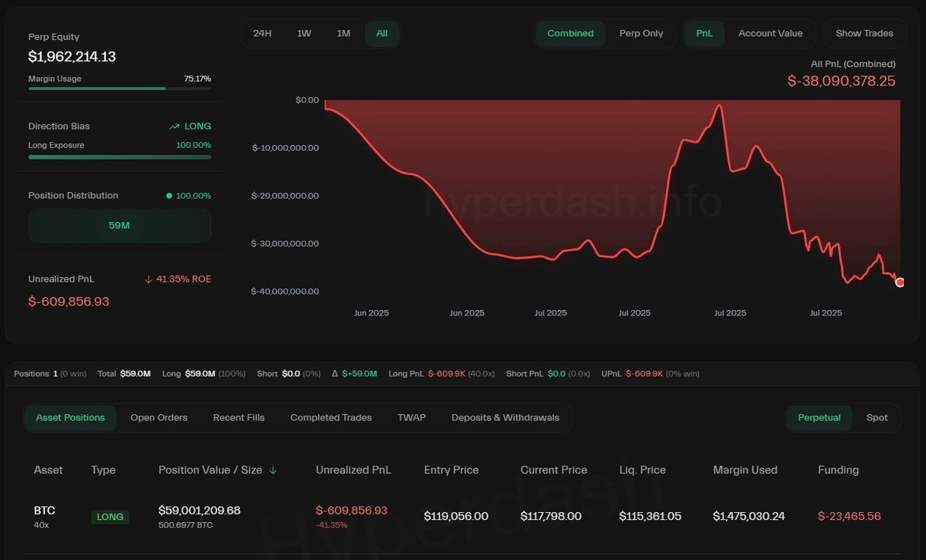The width and height of the screenshot is (926, 560).
Task: Click the -41.35% under table Unrealized PnL
Action: click(x=332, y=525)
